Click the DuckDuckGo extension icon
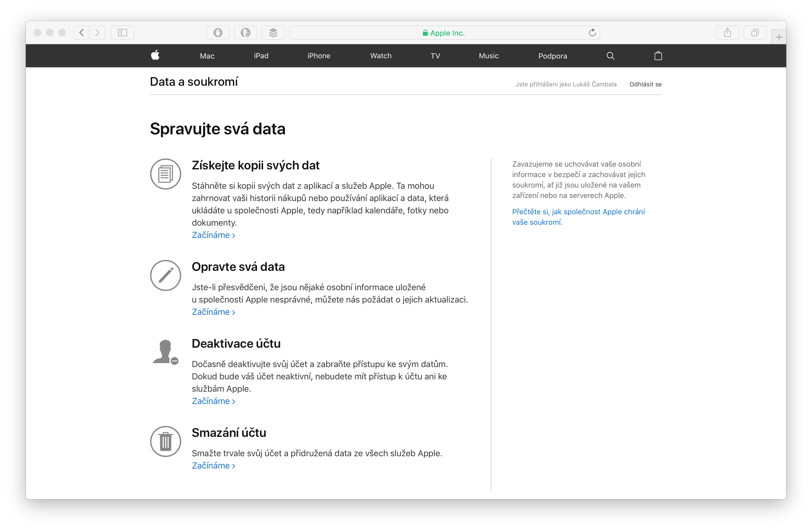Image resolution: width=812 pixels, height=530 pixels. tap(245, 33)
